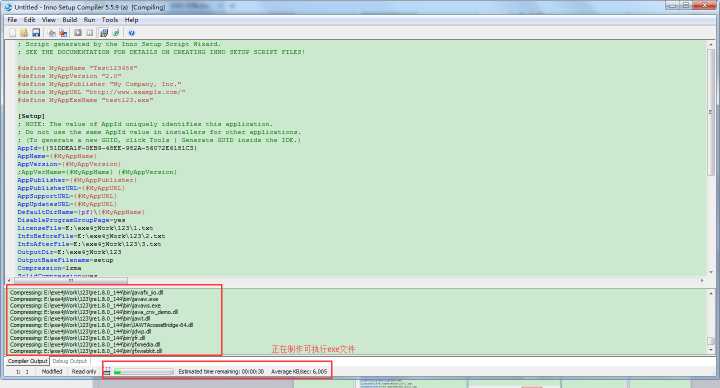Stop compiling with the Stop Compile icon
Image resolution: width=720 pixels, height=388 pixels.
coord(63,33)
